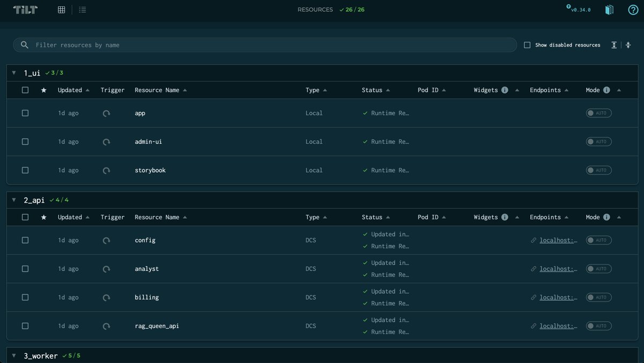Image resolution: width=644 pixels, height=363 pixels.
Task: Select all resources in 1_ui header checkbox
Action: point(25,90)
